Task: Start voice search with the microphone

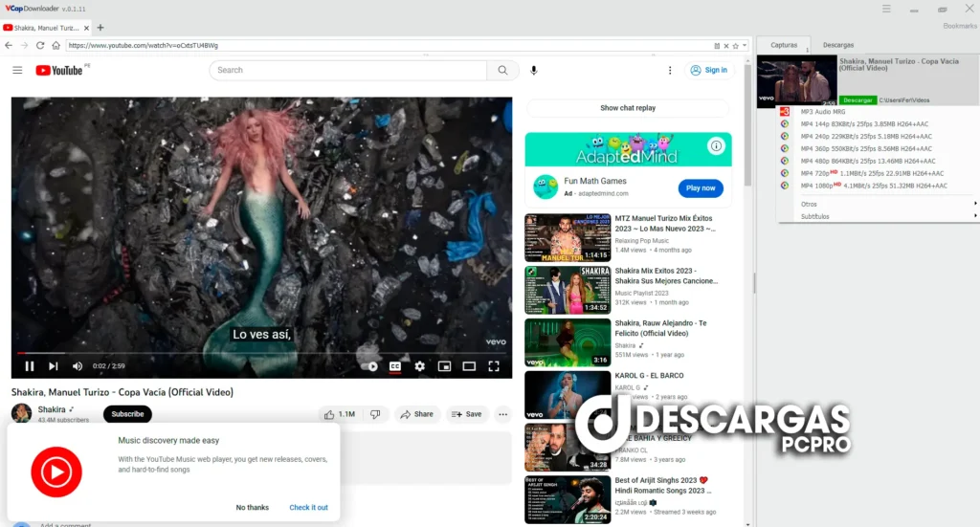Action: (533, 70)
